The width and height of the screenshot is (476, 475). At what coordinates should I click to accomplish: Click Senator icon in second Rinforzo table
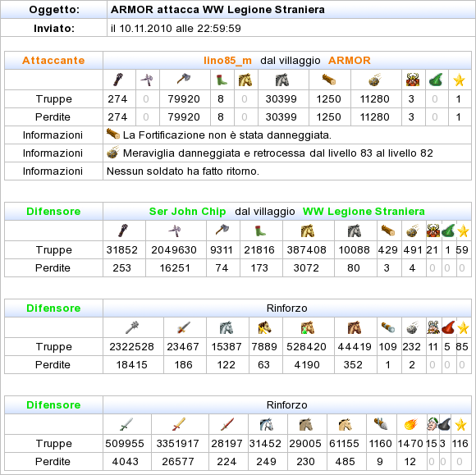pyautogui.click(x=432, y=424)
